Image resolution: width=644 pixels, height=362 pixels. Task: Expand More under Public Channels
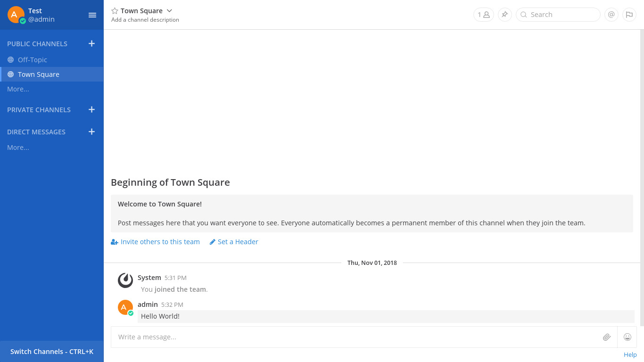pos(18,89)
